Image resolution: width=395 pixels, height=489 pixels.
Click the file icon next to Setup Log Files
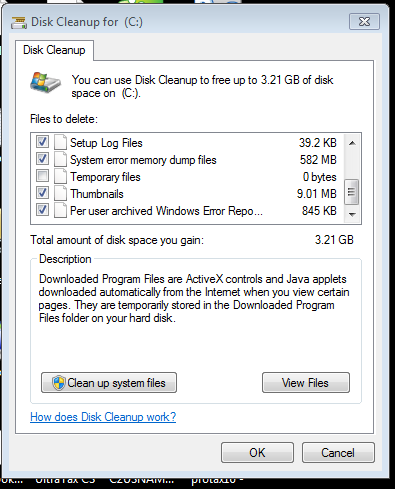[60, 142]
